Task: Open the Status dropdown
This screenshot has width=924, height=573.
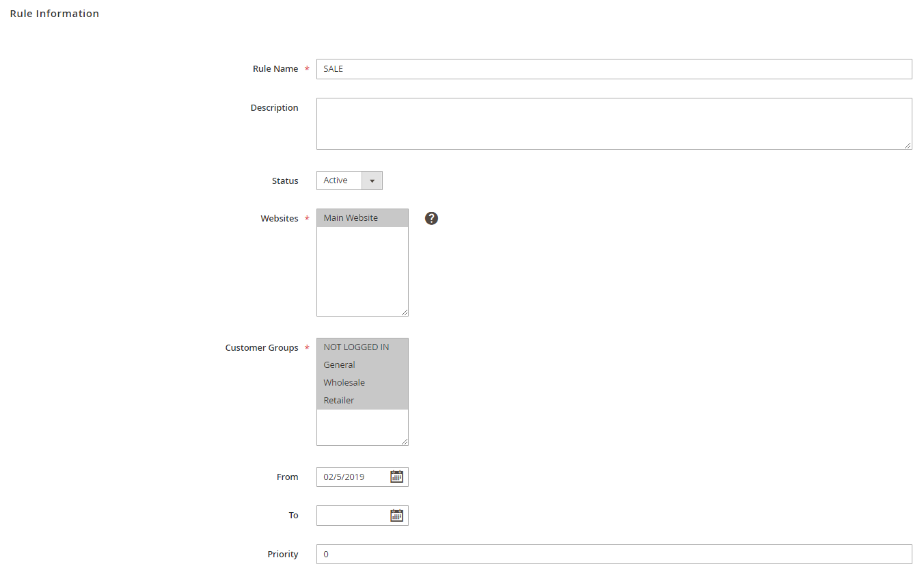Action: [349, 181]
